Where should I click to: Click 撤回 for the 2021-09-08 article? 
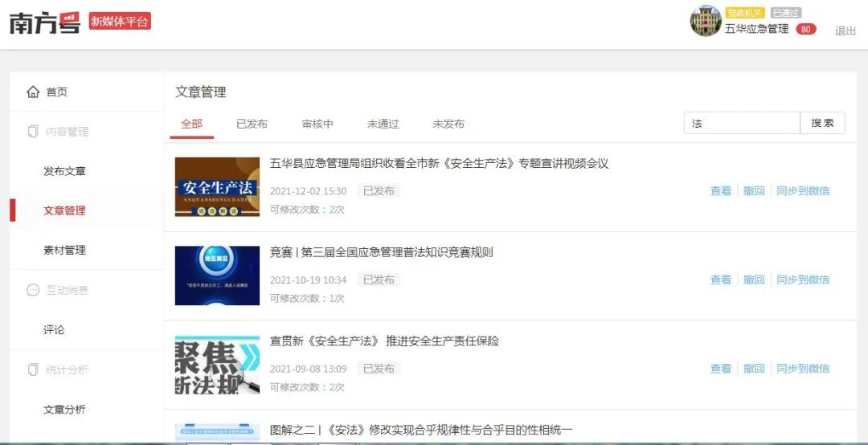pyautogui.click(x=754, y=368)
